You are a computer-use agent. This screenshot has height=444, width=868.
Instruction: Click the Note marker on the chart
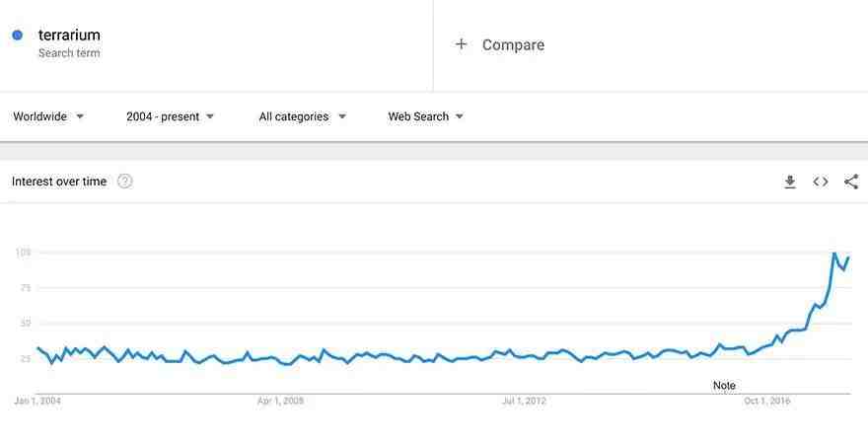(x=724, y=386)
